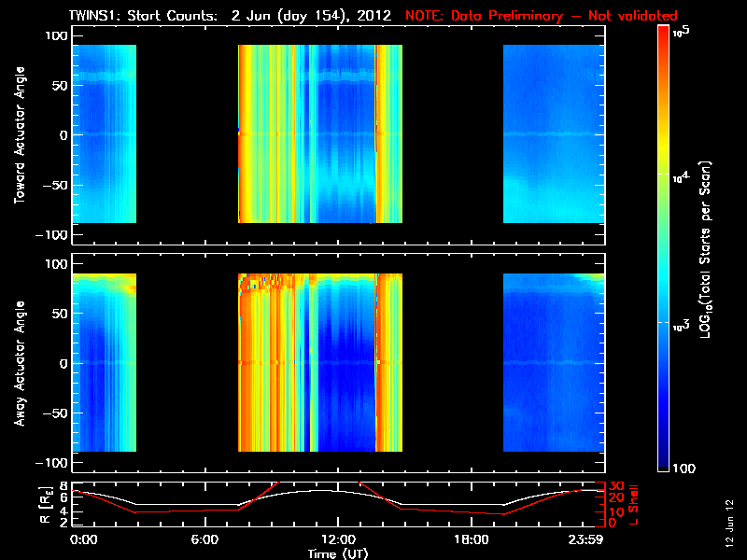Click the '8' tick on the R axis

(63, 486)
